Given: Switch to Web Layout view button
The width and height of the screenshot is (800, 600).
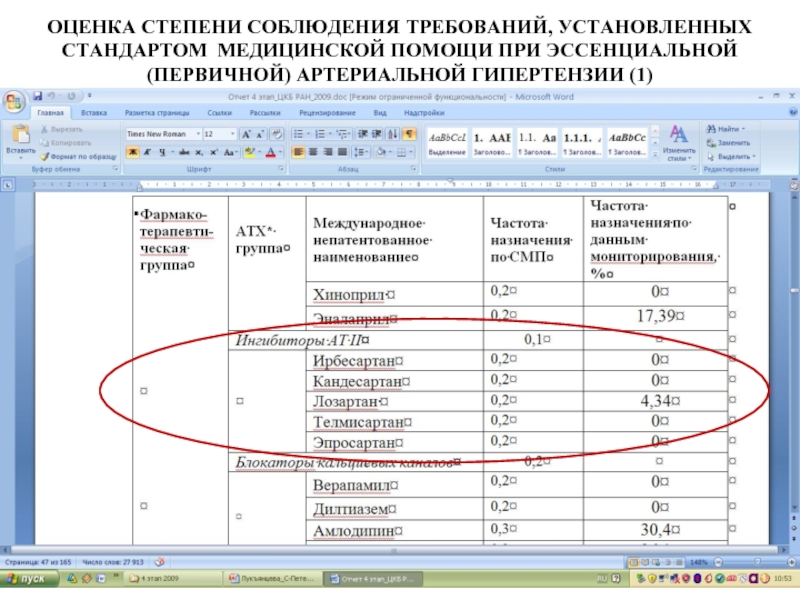Looking at the screenshot, I should [x=656, y=562].
